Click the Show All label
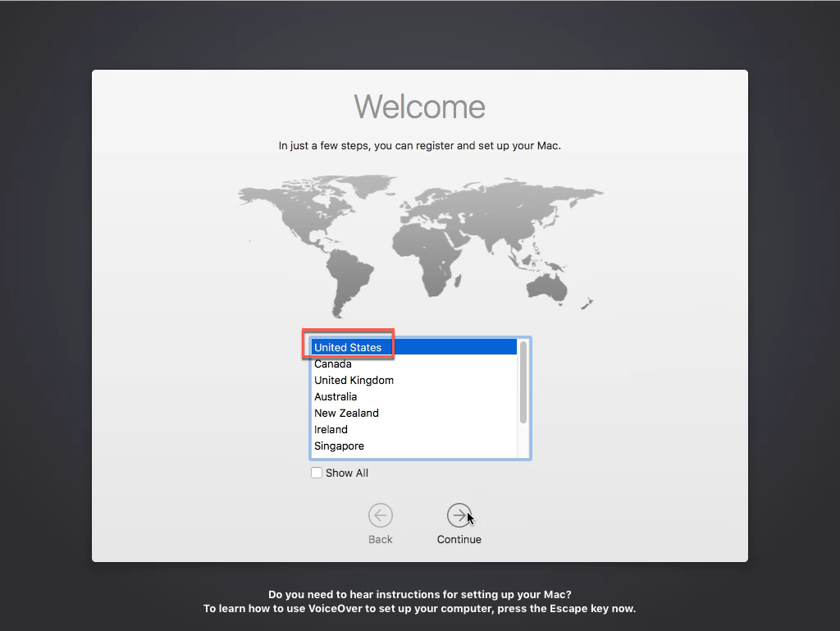 coord(347,473)
